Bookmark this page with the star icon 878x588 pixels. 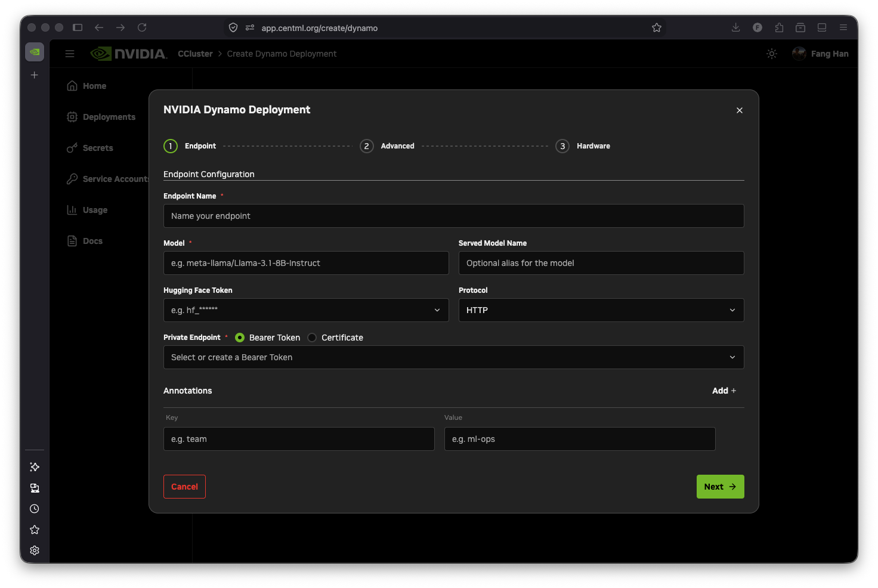point(657,27)
